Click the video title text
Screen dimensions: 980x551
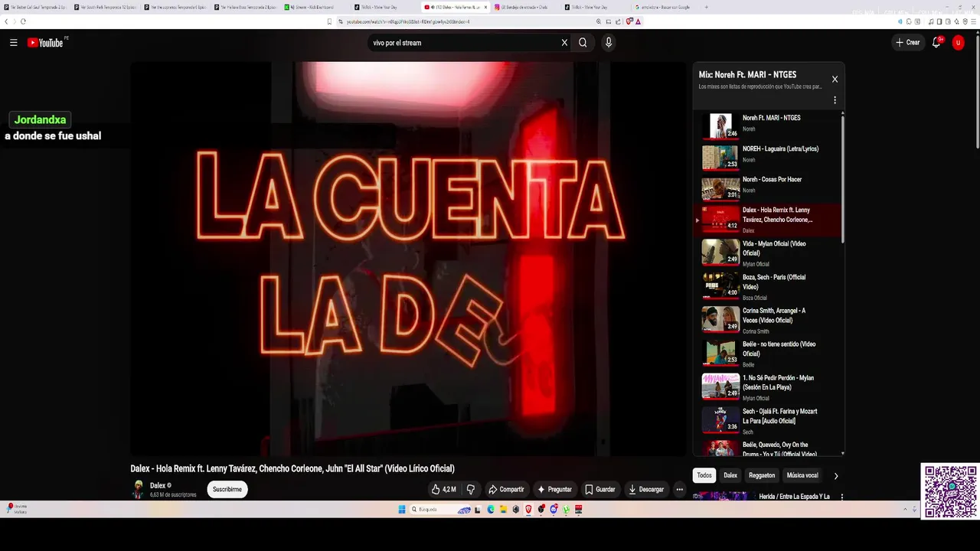click(x=292, y=468)
